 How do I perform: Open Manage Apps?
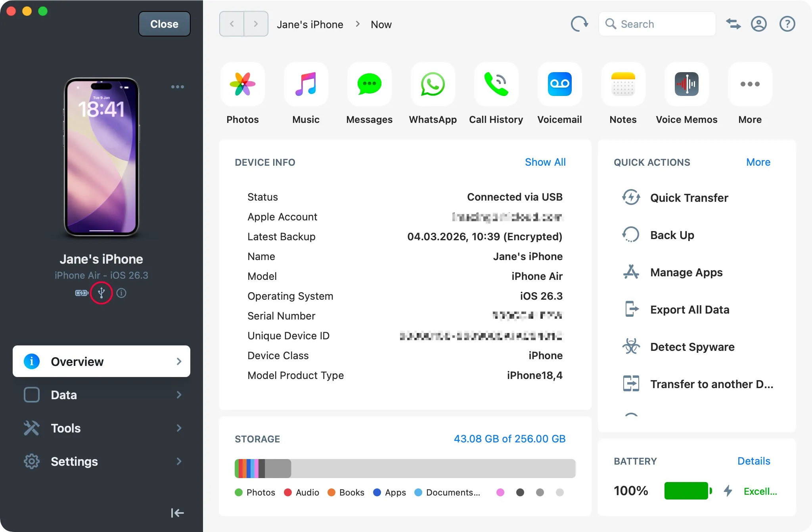point(686,272)
